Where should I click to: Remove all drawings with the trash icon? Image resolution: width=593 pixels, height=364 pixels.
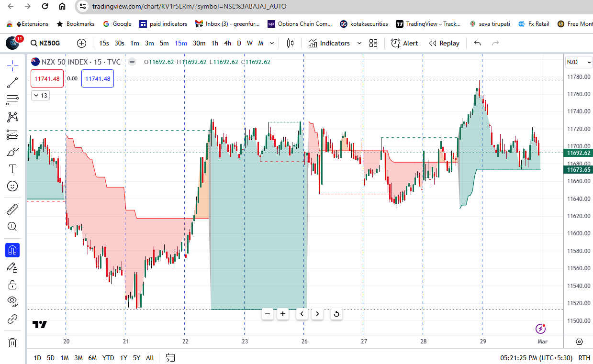12,342
